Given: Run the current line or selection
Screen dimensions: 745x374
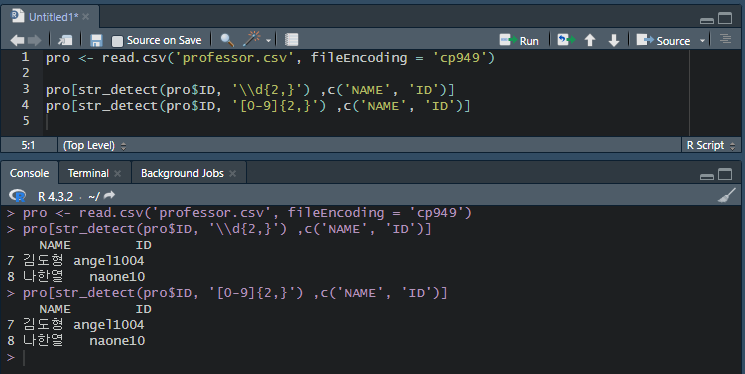Looking at the screenshot, I should click(519, 40).
